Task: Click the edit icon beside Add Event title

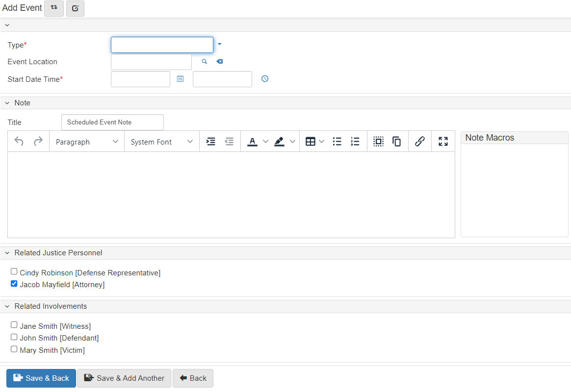Action: 75,8
